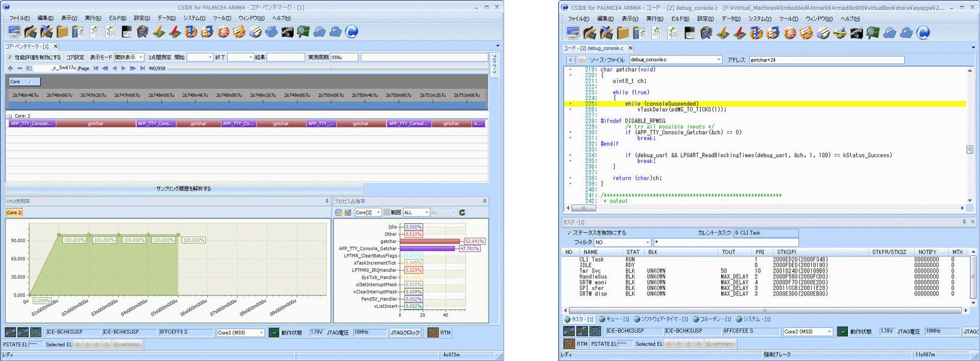Click the red chip download icon in left toolbar
This screenshot has width=980, height=361.
click(x=175, y=31)
